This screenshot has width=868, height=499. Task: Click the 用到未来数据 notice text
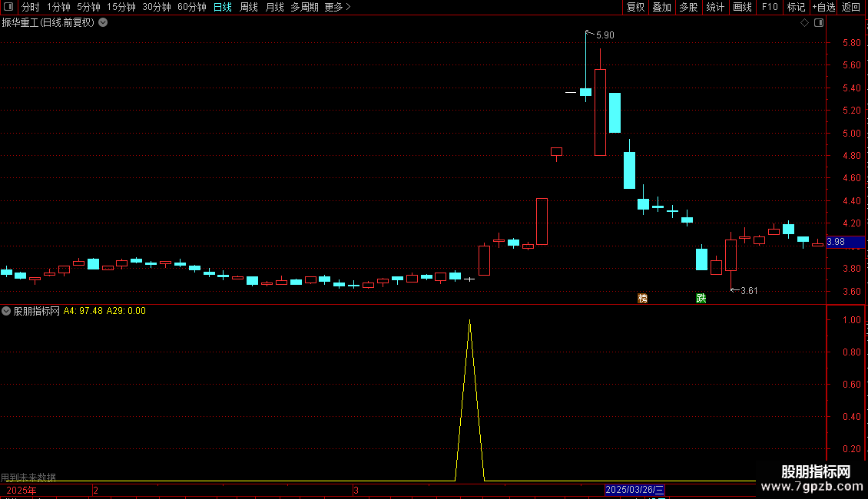tap(28, 477)
